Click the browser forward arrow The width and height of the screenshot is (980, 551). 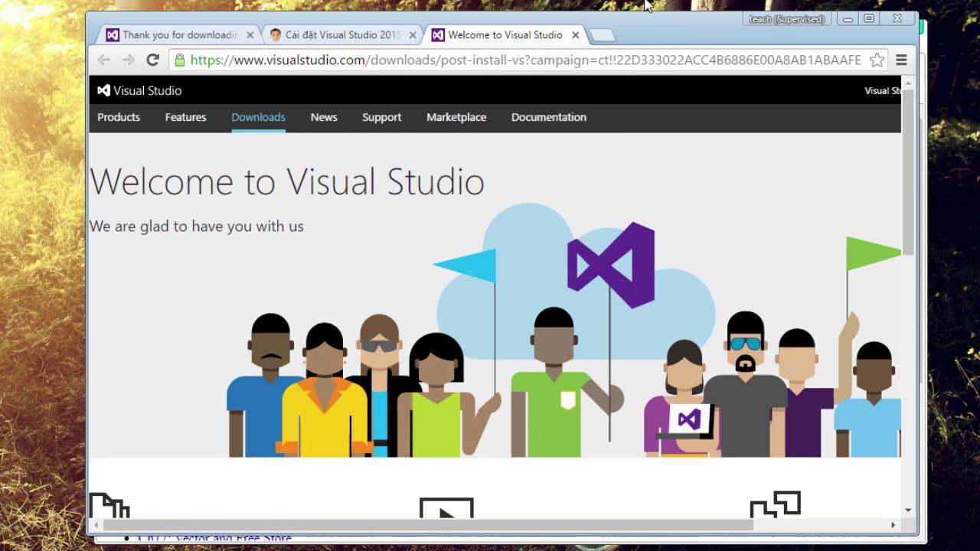(x=128, y=60)
